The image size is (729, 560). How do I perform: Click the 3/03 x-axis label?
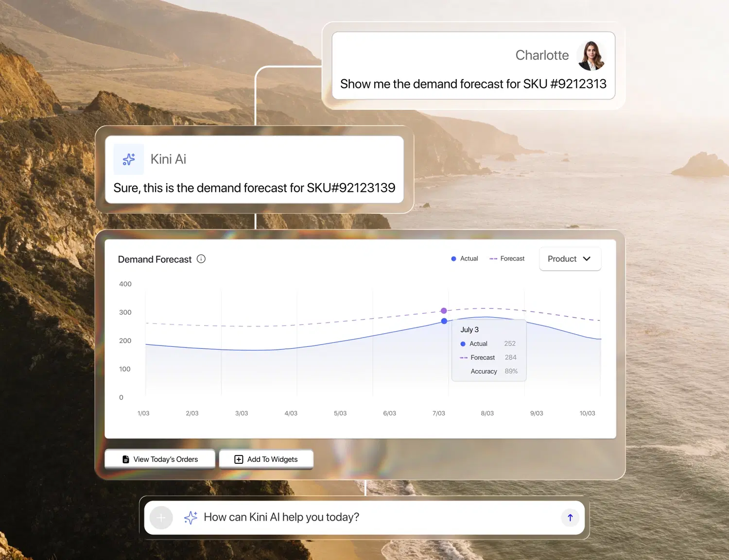click(x=242, y=413)
